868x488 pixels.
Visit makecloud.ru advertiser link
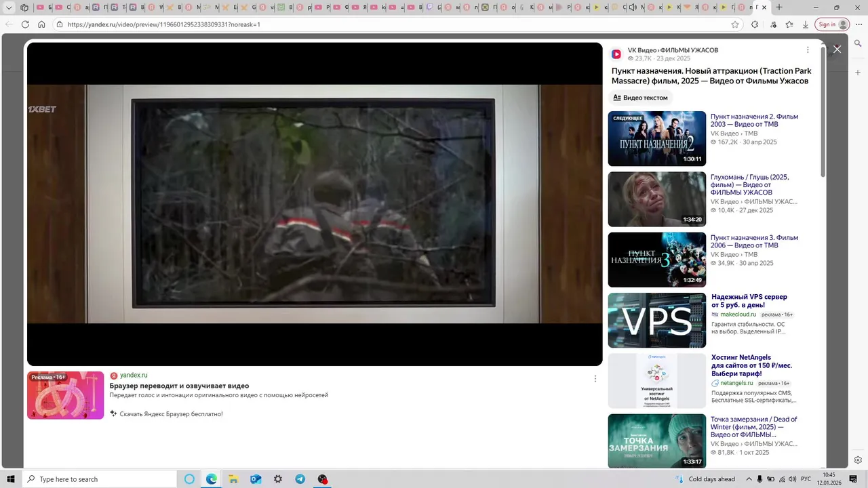(x=738, y=314)
